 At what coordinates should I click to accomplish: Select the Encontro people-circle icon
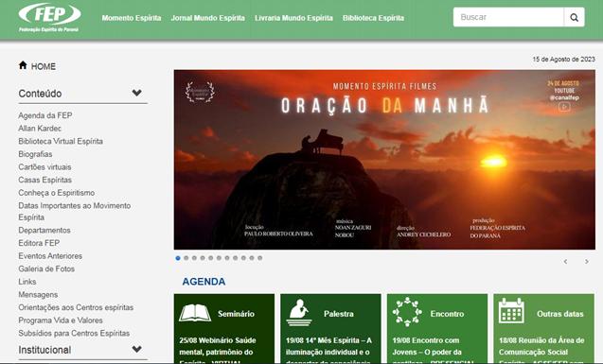click(x=407, y=312)
